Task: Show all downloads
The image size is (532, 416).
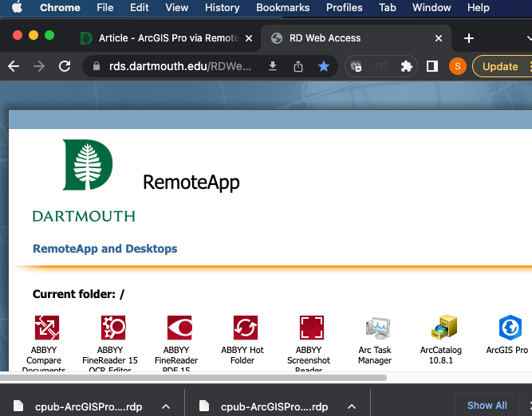Action: coord(487,405)
